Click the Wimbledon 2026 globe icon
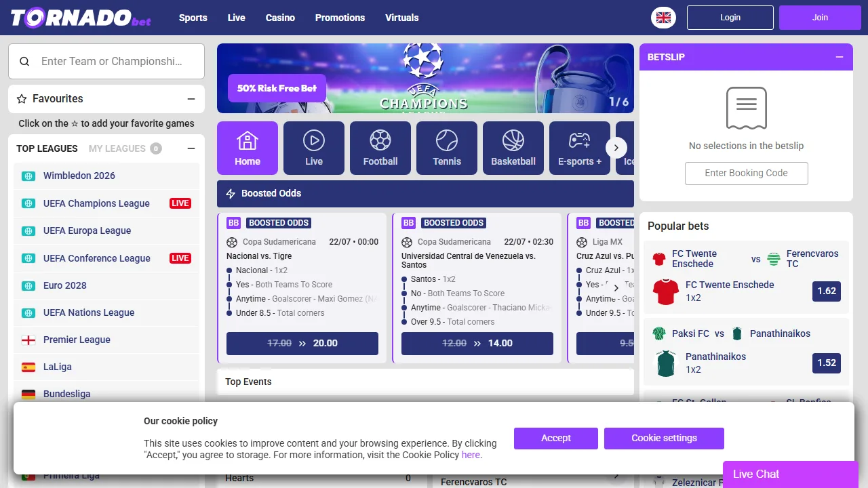The height and width of the screenshot is (488, 868). (x=28, y=176)
